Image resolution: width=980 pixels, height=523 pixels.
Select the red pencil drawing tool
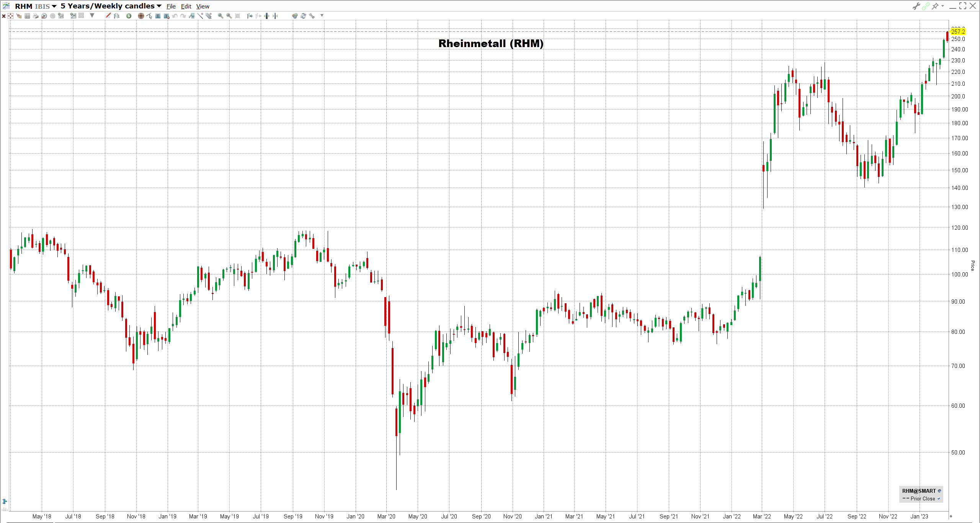click(108, 16)
